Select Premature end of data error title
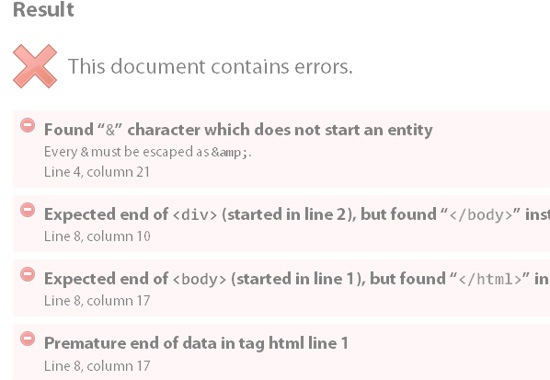The height and width of the screenshot is (380, 550). pos(196,343)
